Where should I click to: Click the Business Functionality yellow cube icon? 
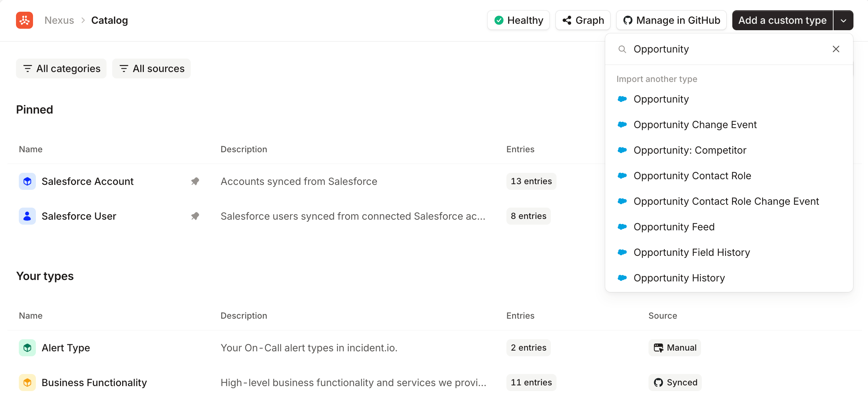[x=27, y=383]
